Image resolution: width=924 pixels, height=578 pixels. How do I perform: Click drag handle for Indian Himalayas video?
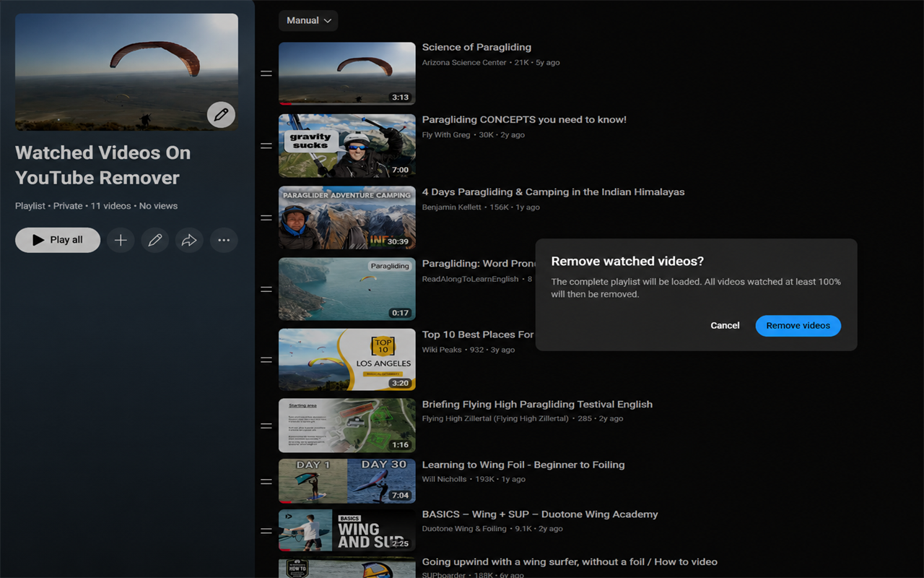[266, 217]
